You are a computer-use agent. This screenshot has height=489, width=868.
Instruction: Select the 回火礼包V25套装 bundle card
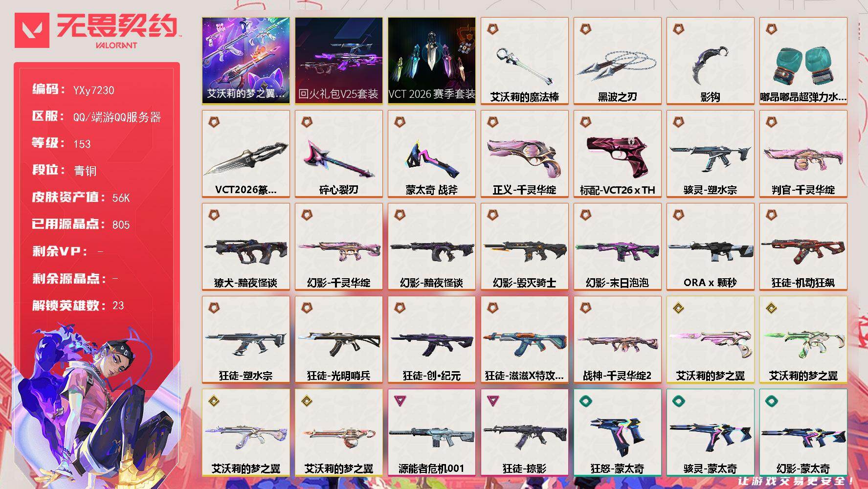pos(338,61)
